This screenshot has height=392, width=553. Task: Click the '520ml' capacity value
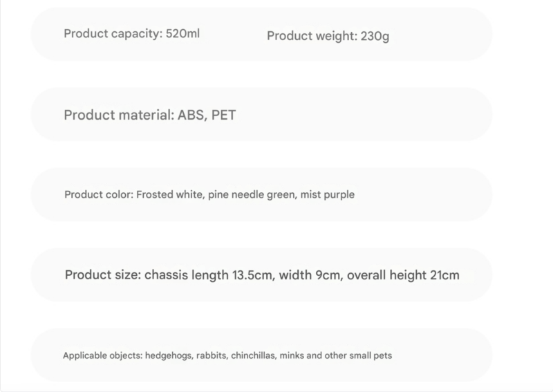[x=182, y=33]
